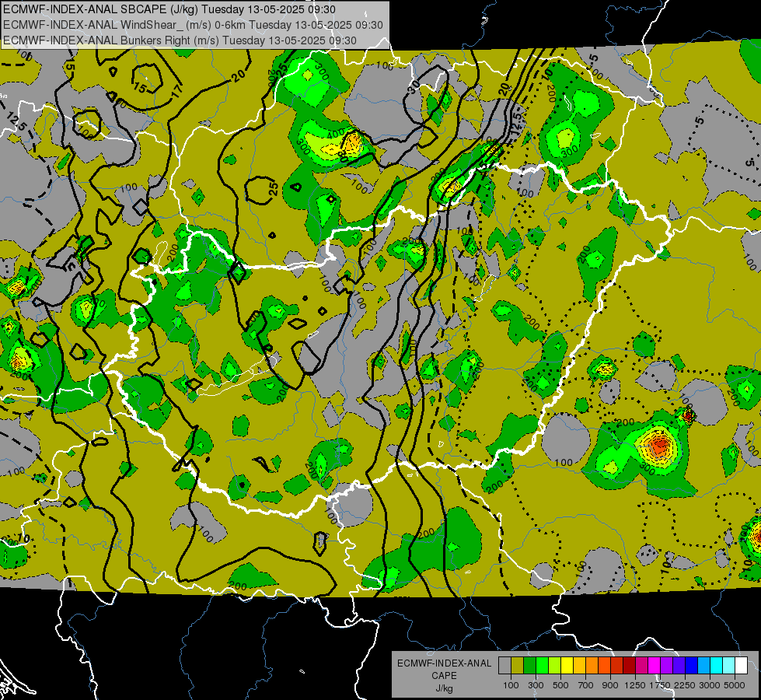Select the white swatch at legend end

coord(741,666)
